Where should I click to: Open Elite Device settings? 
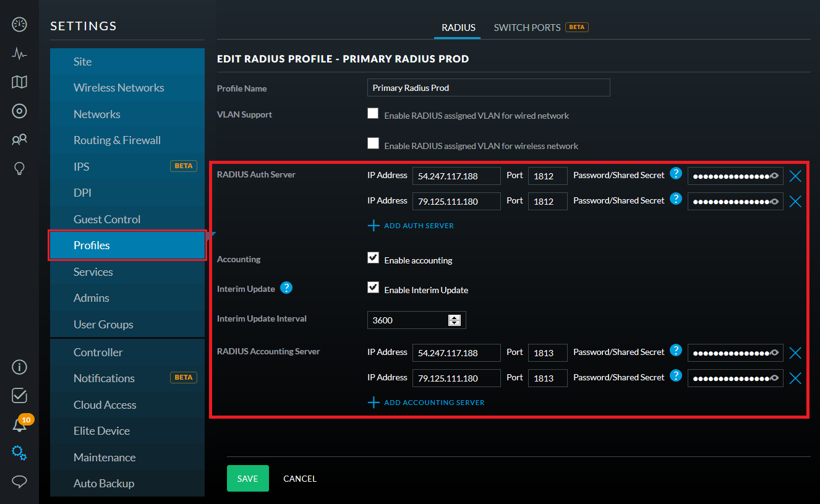127,431
